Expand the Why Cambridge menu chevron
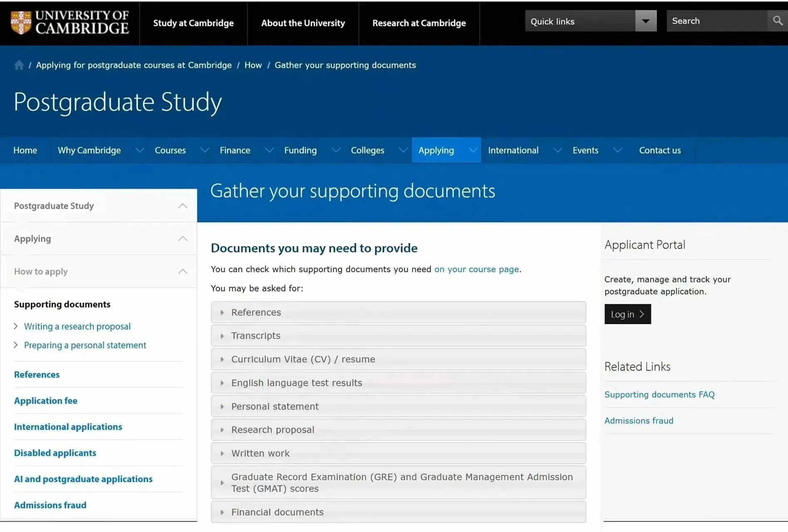Screen dimensions: 788x532 (x=140, y=150)
